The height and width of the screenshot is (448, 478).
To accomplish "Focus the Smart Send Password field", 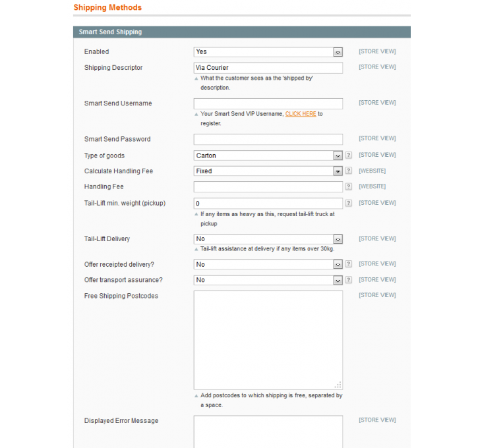I will (268, 139).
